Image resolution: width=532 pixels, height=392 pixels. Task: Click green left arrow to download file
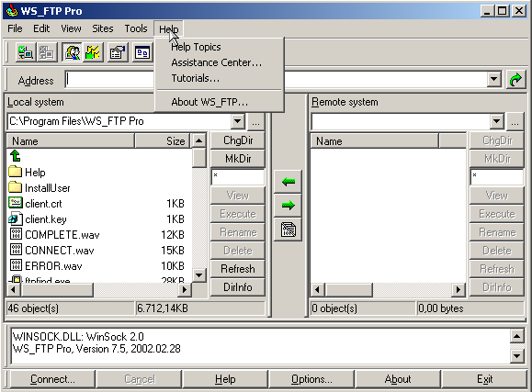[288, 182]
